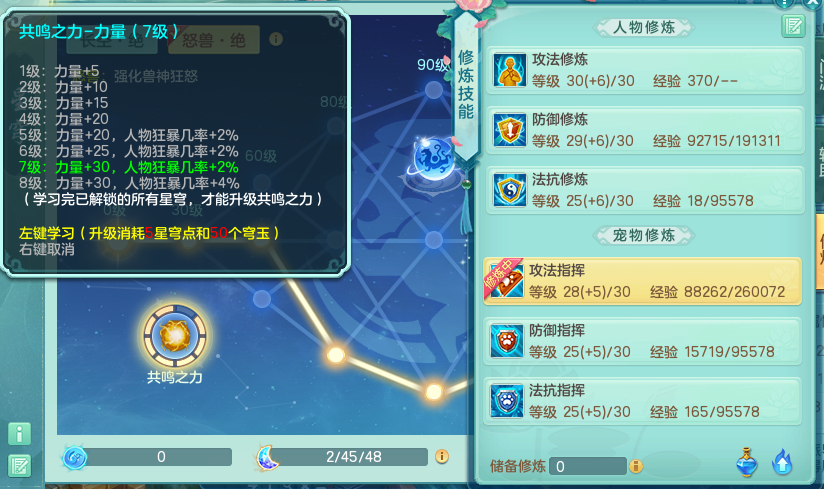Open the notes icon beside 人物修炼
Image resolution: width=824 pixels, height=489 pixels.
[x=793, y=26]
